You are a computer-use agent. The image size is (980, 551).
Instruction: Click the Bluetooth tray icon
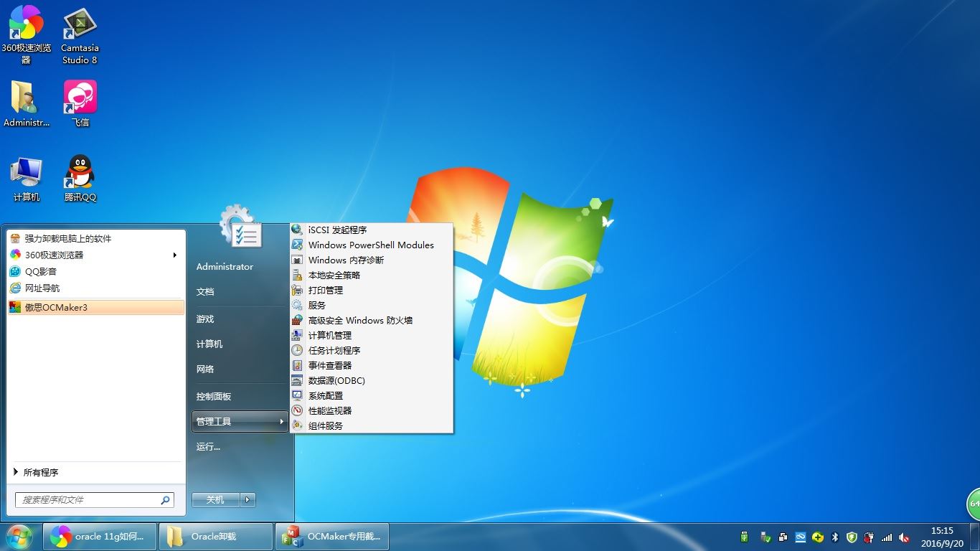tap(835, 537)
